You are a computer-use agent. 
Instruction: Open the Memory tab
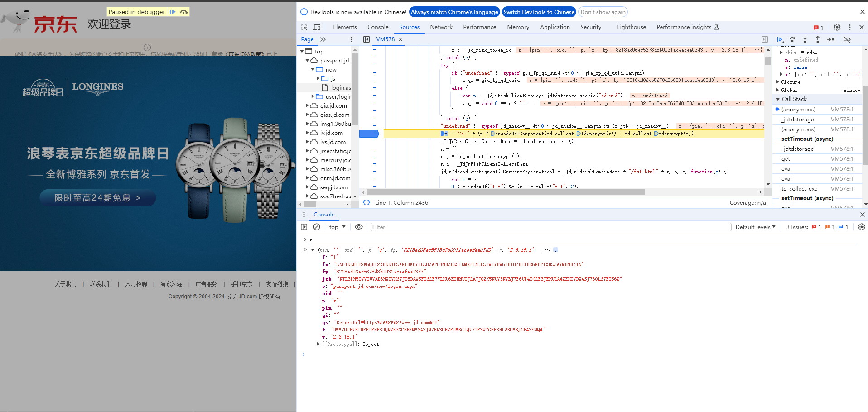[518, 27]
